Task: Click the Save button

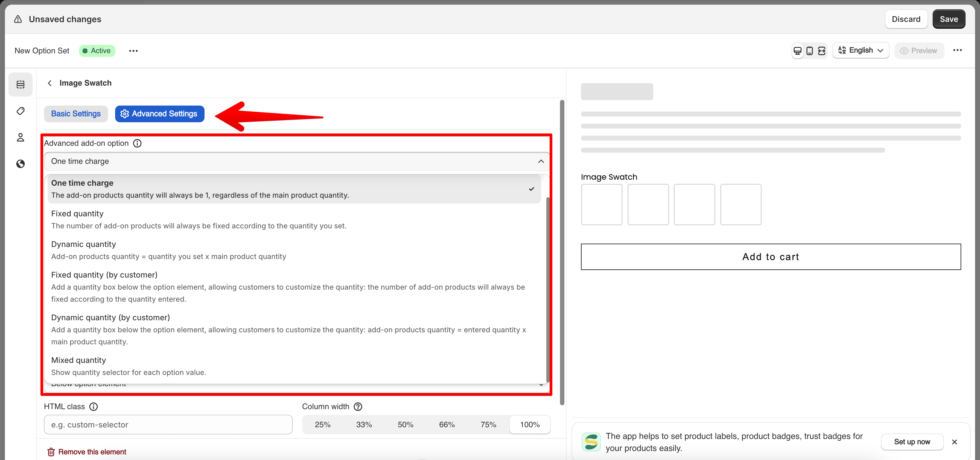Action: [949, 19]
